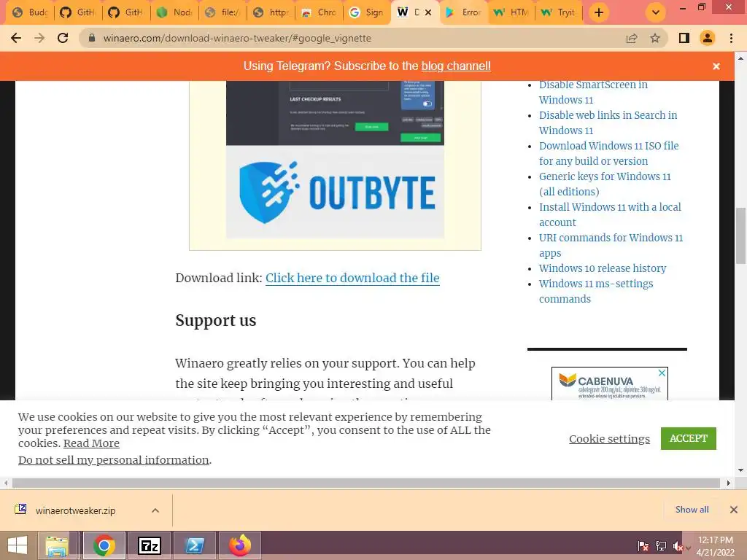This screenshot has height=560, width=747.
Task: Open Disable web links in Search link
Action: point(608,122)
